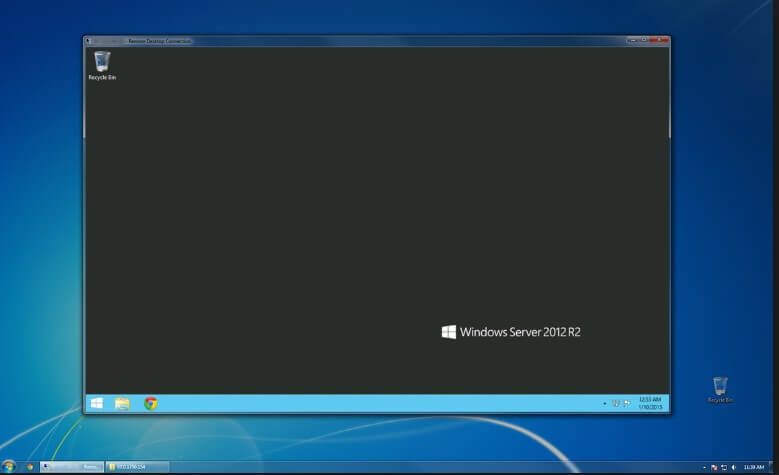
Task: Select the folder window button on the Windows 7 taskbar
Action: [138, 467]
